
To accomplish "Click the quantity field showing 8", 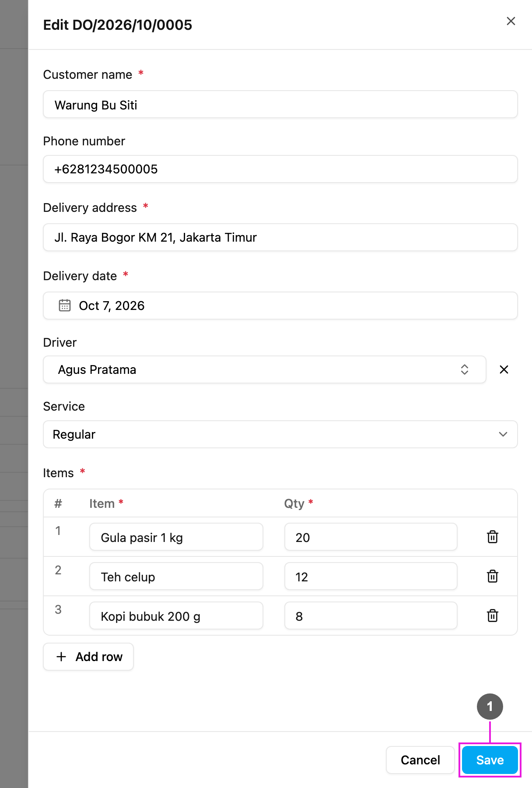I will tap(371, 616).
